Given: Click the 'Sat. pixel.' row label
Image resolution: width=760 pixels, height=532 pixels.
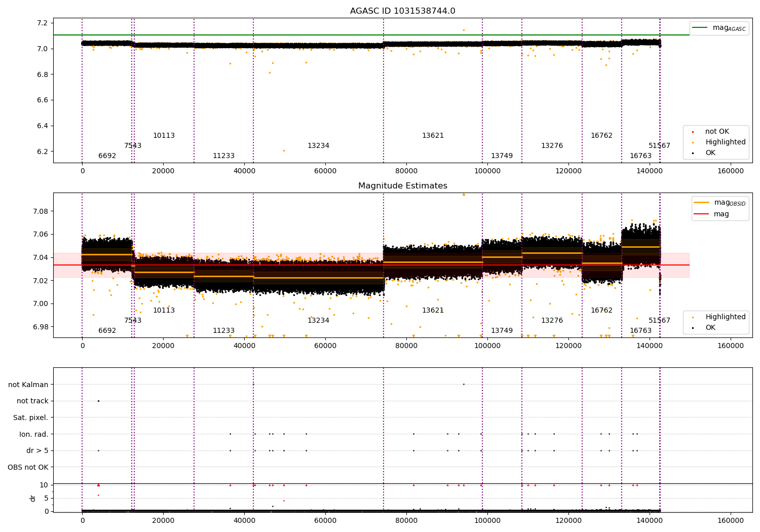Looking at the screenshot, I should click(31, 417).
